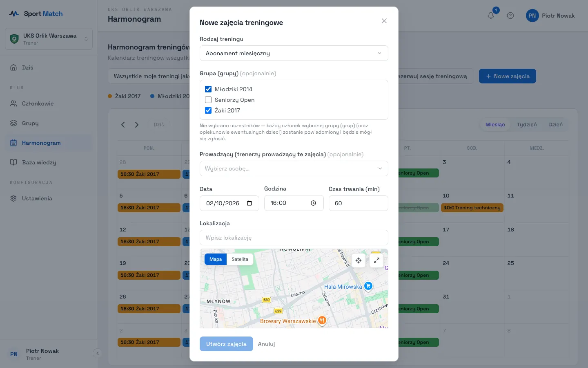
Task: Switch map to Satelita view
Action: [240, 259]
